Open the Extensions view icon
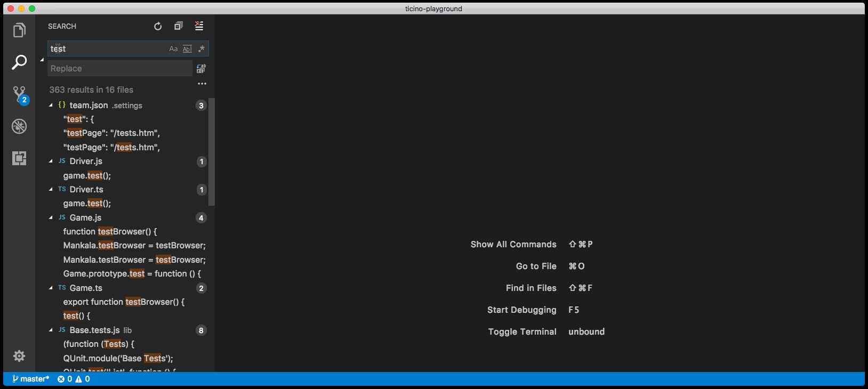The width and height of the screenshot is (868, 389). pos(19,158)
